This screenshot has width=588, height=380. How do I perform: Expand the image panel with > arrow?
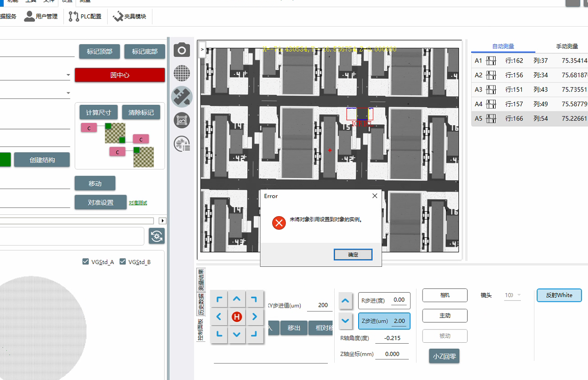[202, 49]
